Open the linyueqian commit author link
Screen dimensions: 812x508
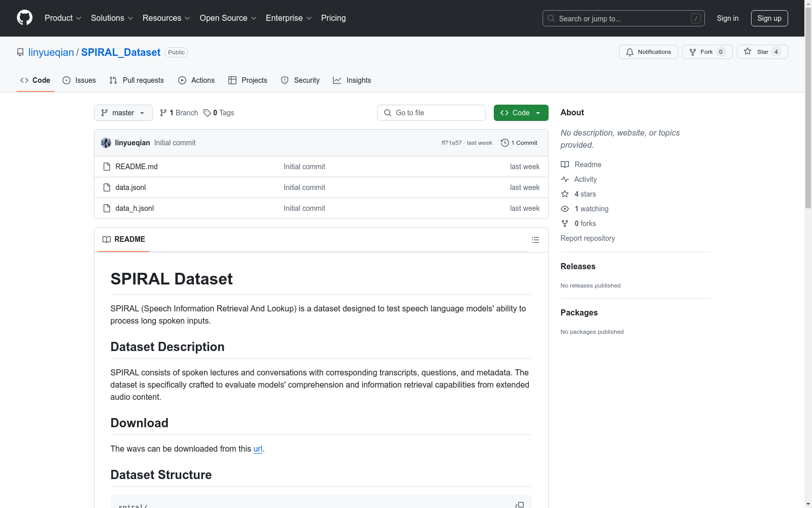coord(132,143)
